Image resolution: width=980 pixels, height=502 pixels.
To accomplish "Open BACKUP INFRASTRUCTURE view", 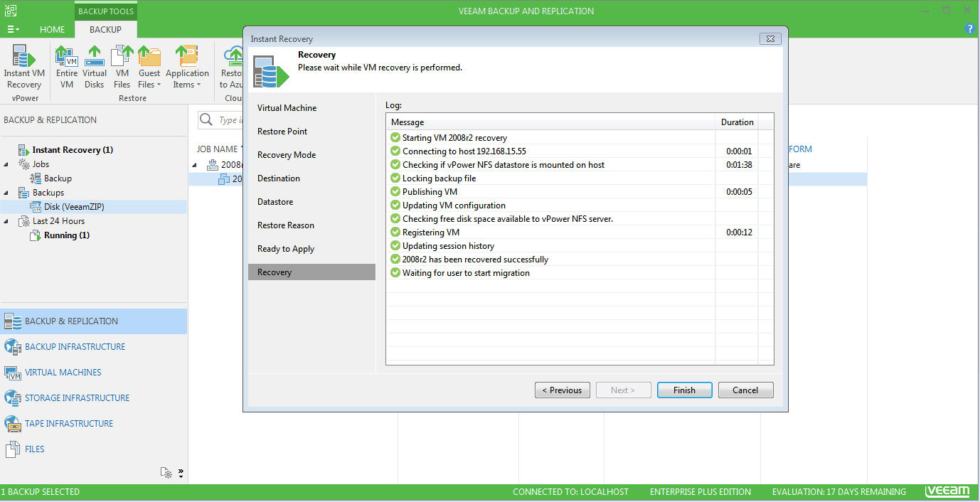I will (x=93, y=347).
